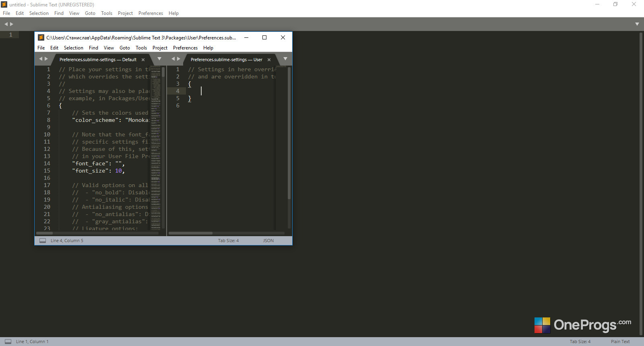Go to next tab in Default pane
The height and width of the screenshot is (346, 644).
(x=46, y=59)
